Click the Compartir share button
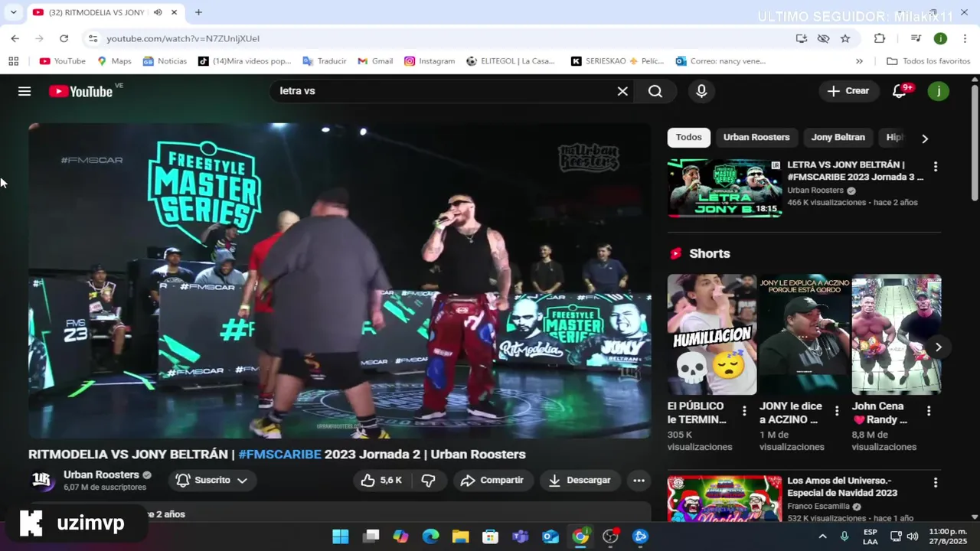This screenshot has width=980, height=551. pos(493,480)
